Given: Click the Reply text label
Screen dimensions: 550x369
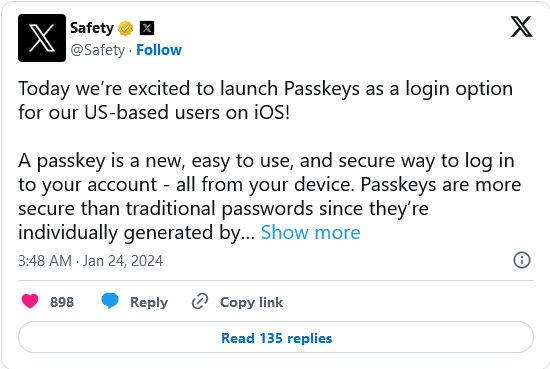Looking at the screenshot, I should [149, 302].
